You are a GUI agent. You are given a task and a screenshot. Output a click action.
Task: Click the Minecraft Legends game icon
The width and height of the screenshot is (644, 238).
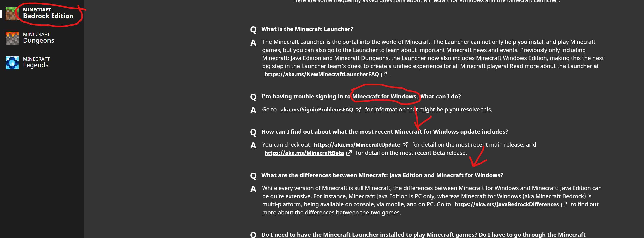coord(12,62)
